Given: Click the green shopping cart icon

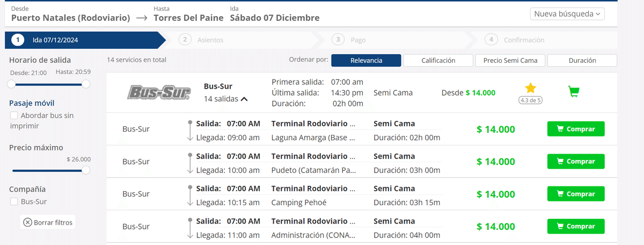Looking at the screenshot, I should 573,92.
